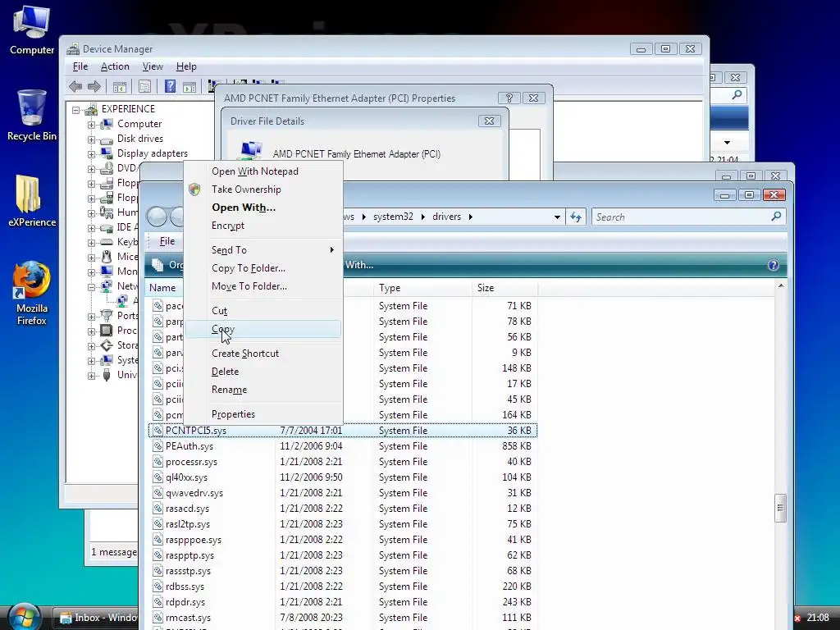Click the search magnifier in the drivers window
The width and height of the screenshot is (840, 630).
tap(776, 217)
